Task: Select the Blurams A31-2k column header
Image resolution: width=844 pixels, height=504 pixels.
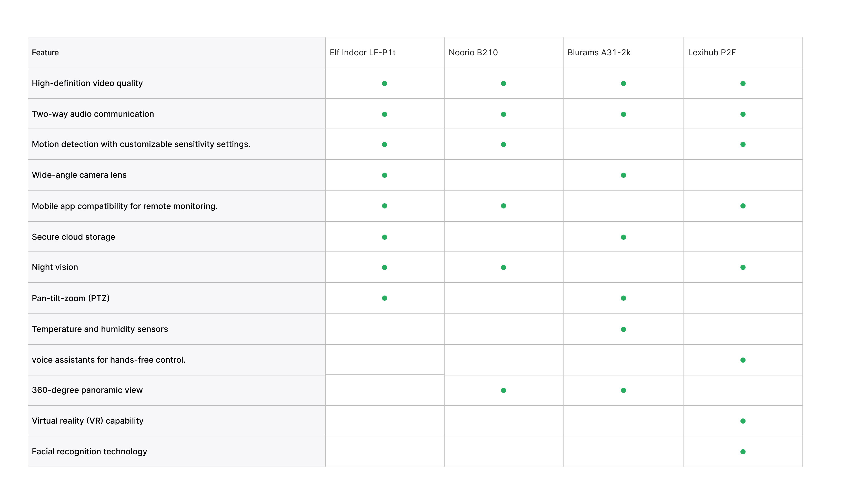Action: [599, 53]
